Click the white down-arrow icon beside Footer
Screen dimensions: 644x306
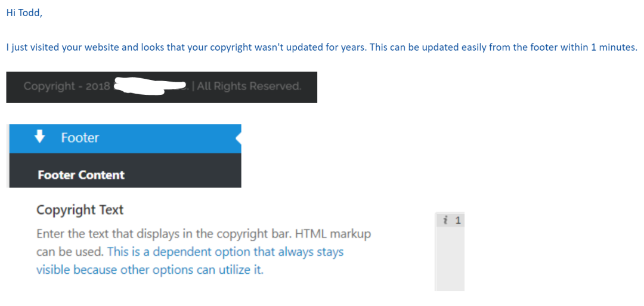(39, 137)
